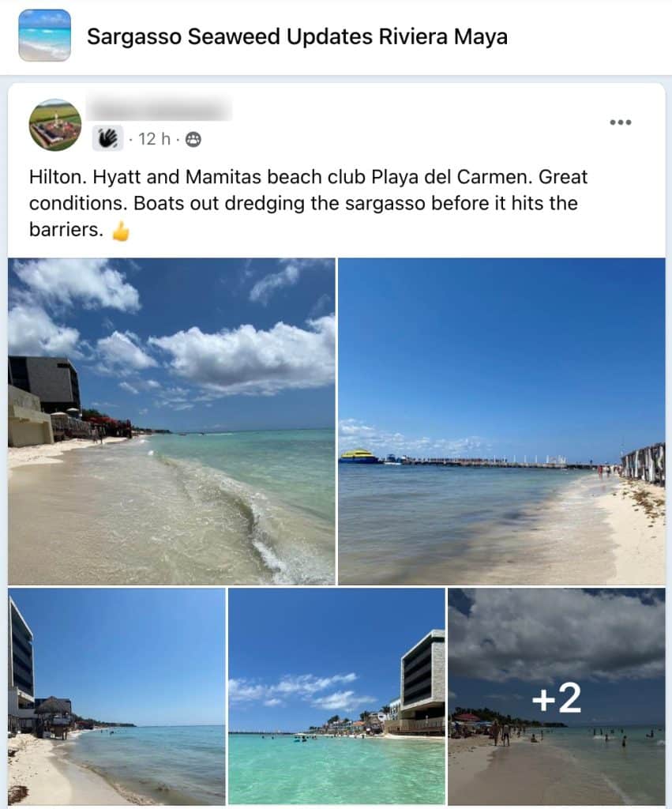Open the three-dots post options menu
The image size is (672, 809).
[620, 122]
